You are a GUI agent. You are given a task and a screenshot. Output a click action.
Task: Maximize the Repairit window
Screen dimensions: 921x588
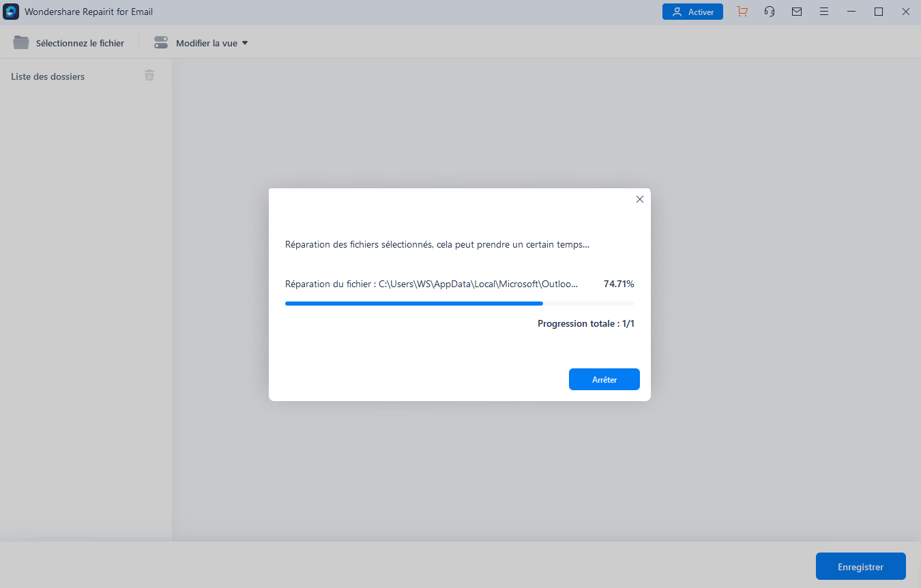click(879, 12)
